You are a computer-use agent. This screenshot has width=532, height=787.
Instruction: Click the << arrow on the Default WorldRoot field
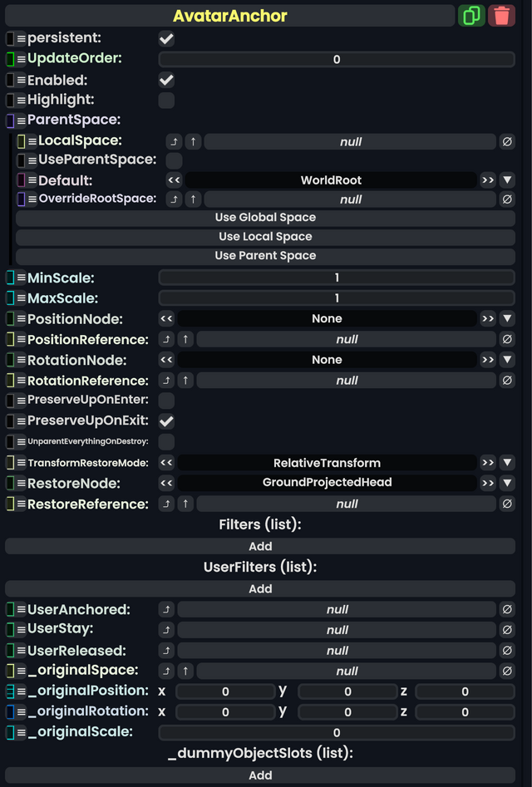(x=173, y=180)
